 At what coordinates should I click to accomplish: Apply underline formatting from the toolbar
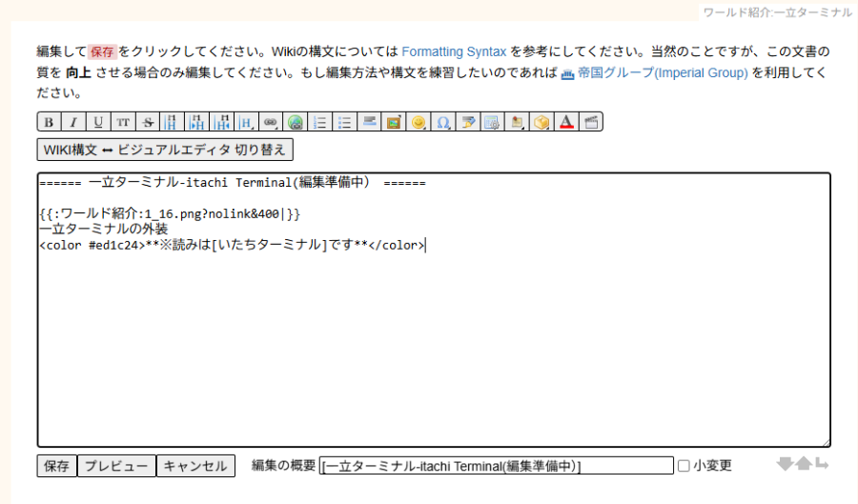[x=98, y=122]
